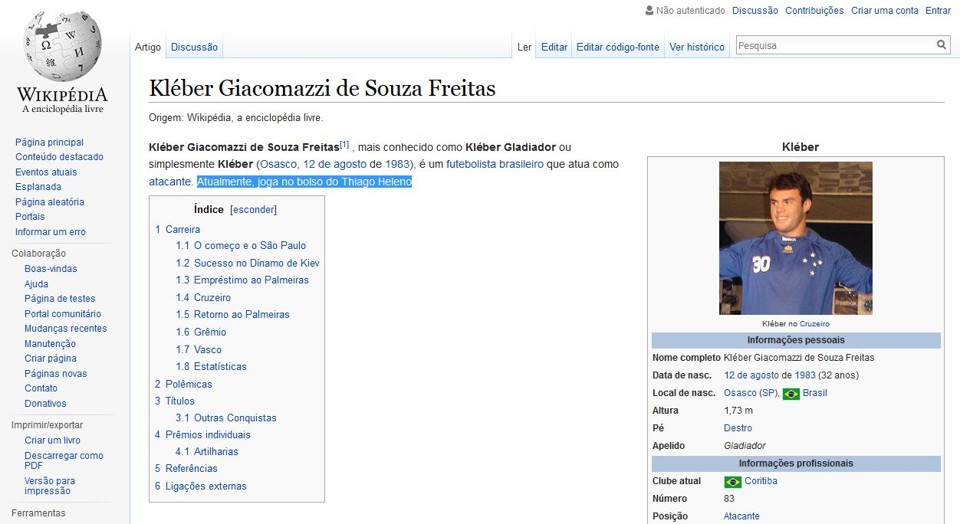Open Contribuições link

814,10
